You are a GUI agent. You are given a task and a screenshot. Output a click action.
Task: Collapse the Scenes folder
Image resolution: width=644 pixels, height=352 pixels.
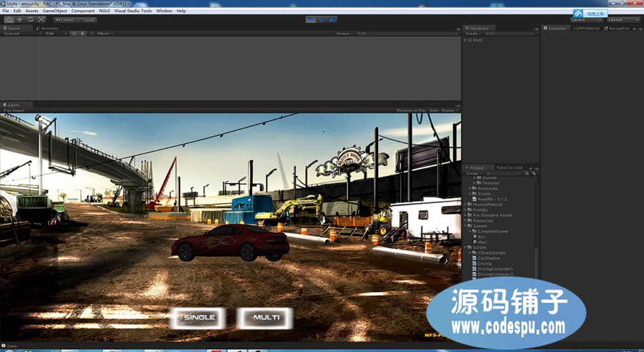(465, 226)
